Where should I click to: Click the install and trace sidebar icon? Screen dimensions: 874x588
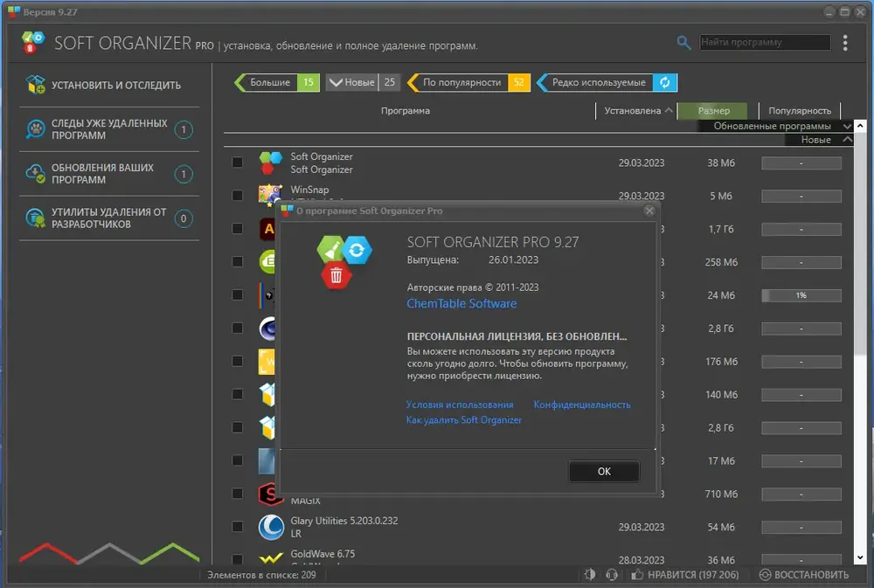point(36,85)
